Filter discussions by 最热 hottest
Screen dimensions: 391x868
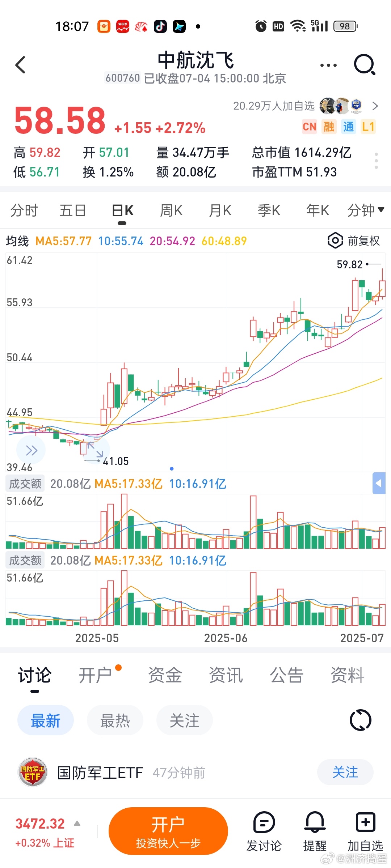click(x=115, y=721)
